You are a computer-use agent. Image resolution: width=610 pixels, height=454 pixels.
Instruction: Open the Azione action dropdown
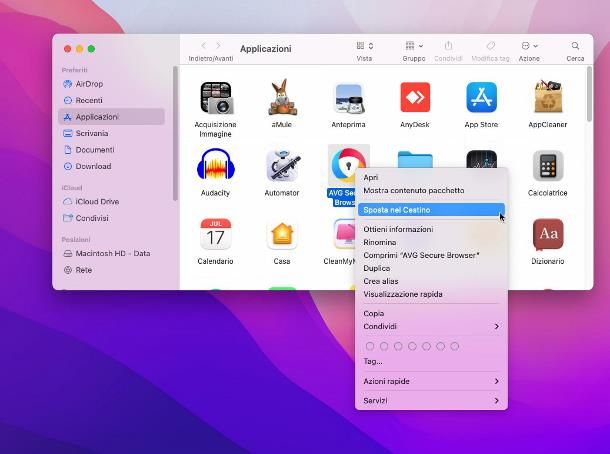[529, 46]
